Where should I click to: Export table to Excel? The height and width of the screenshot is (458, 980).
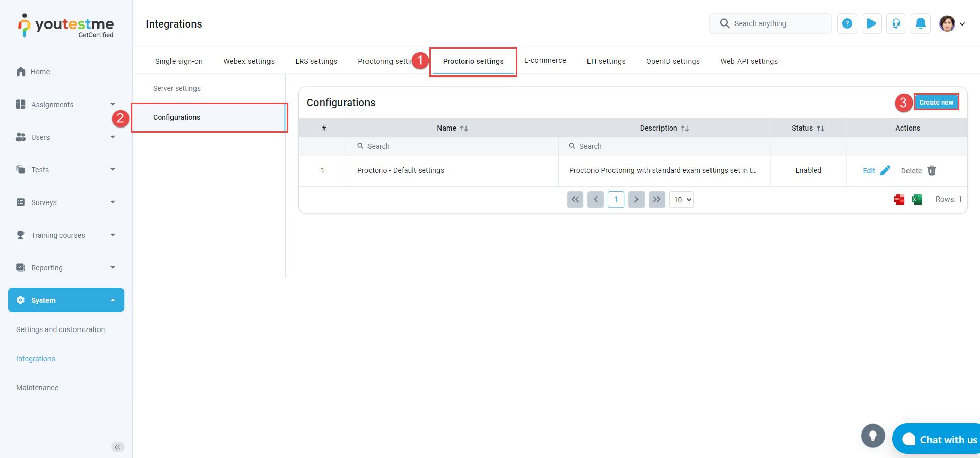click(917, 200)
